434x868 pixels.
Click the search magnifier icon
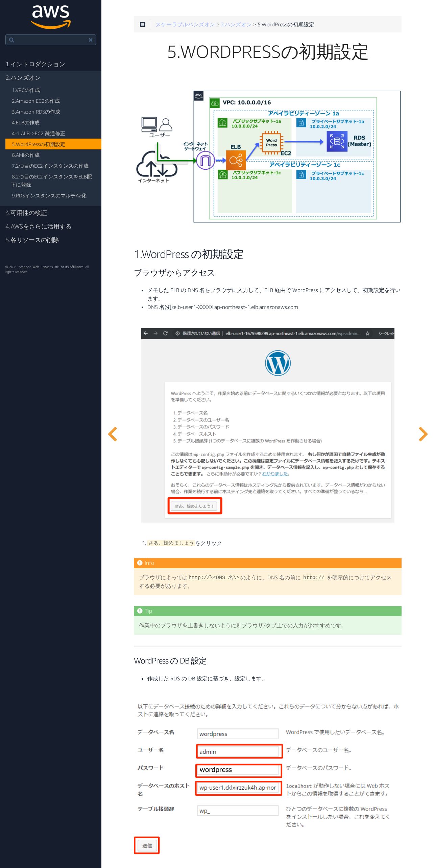pyautogui.click(x=11, y=40)
